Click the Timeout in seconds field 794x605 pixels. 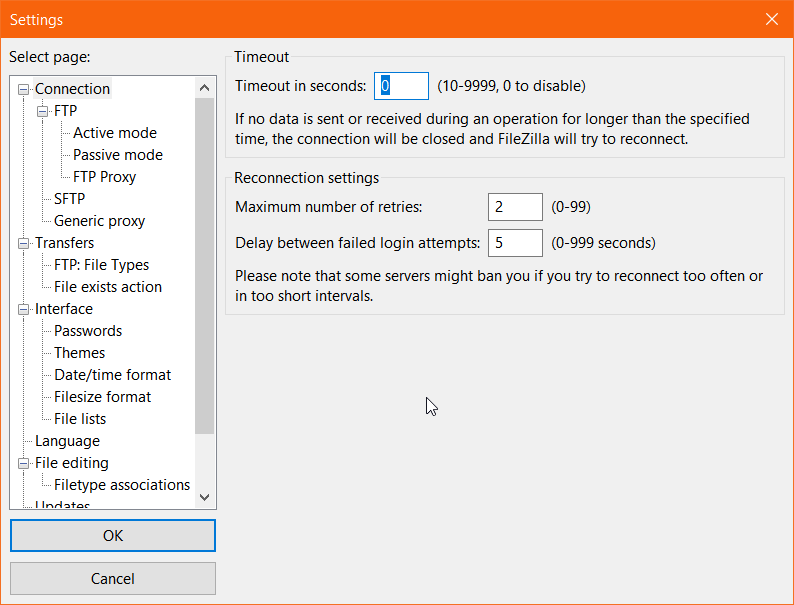coord(401,86)
